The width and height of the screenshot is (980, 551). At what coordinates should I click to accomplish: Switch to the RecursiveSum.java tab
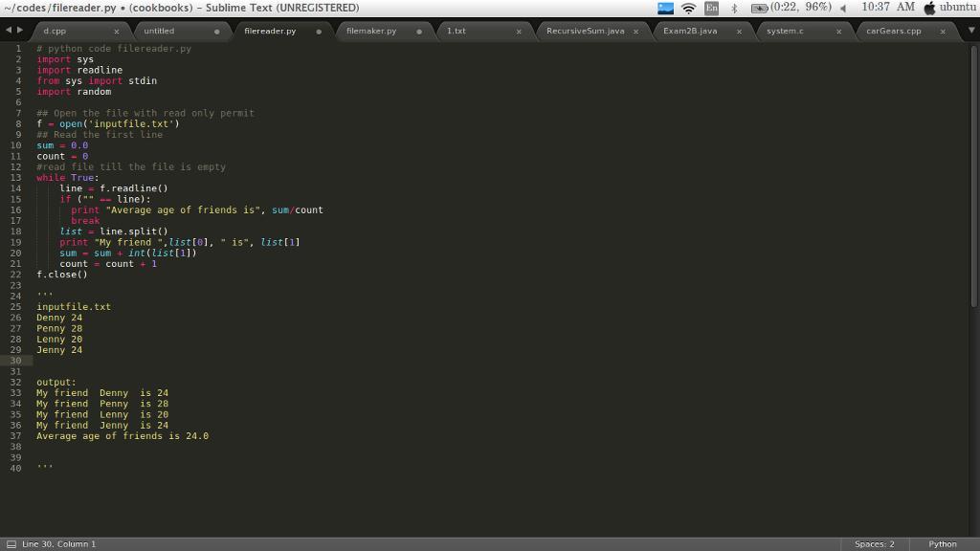585,31
